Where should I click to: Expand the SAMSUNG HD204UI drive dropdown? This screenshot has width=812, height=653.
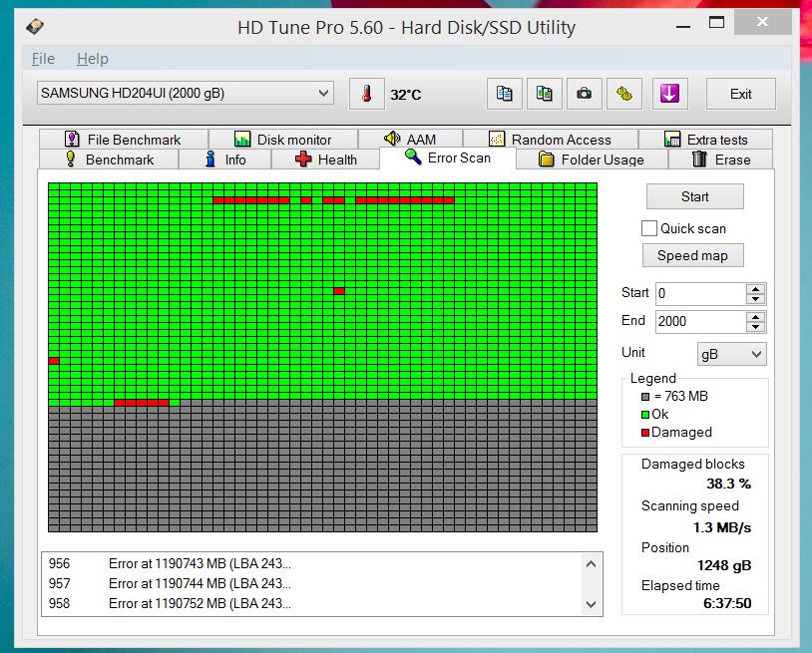186,93
